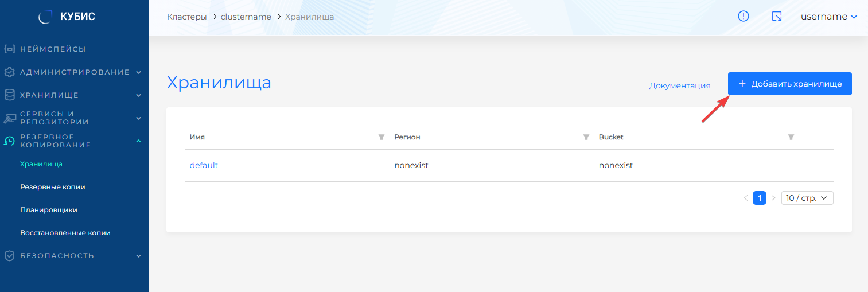
Task: Open the alert info icon in header
Action: point(744,17)
